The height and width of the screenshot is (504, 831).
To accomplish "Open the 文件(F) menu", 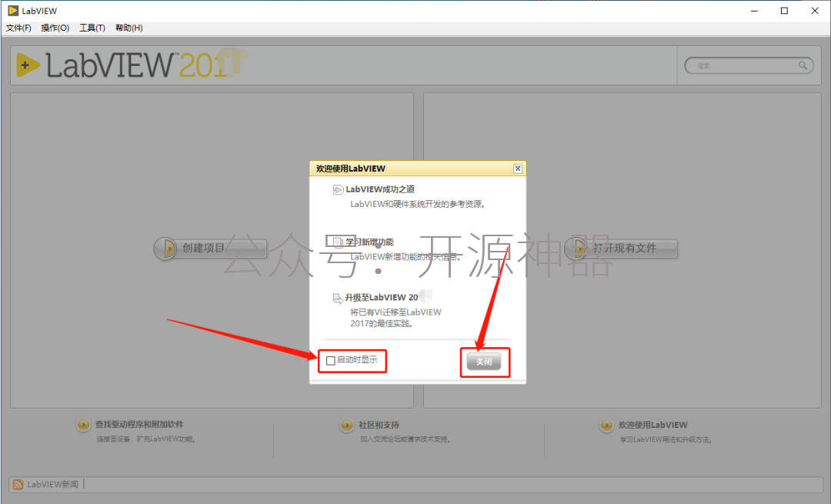I will tap(18, 28).
